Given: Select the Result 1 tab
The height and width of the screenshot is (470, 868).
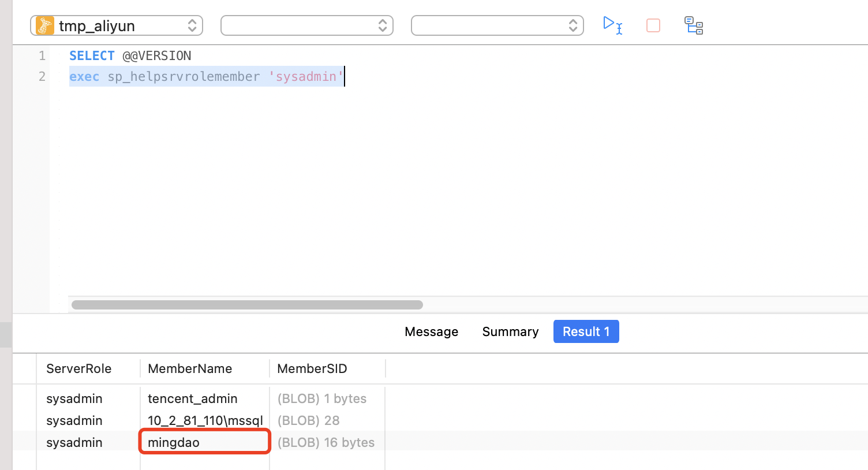Looking at the screenshot, I should (x=586, y=331).
